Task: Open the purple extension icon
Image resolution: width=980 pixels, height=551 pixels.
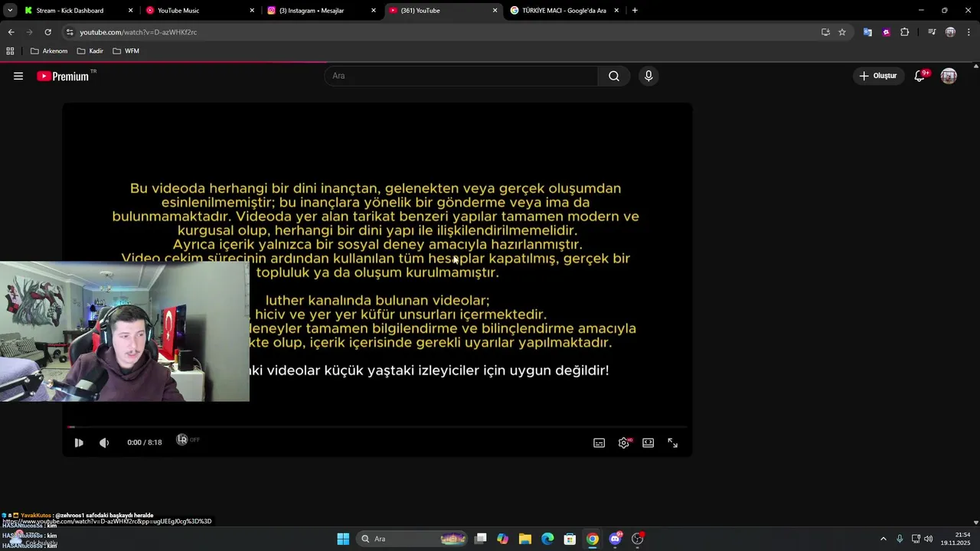Action: [x=886, y=32]
